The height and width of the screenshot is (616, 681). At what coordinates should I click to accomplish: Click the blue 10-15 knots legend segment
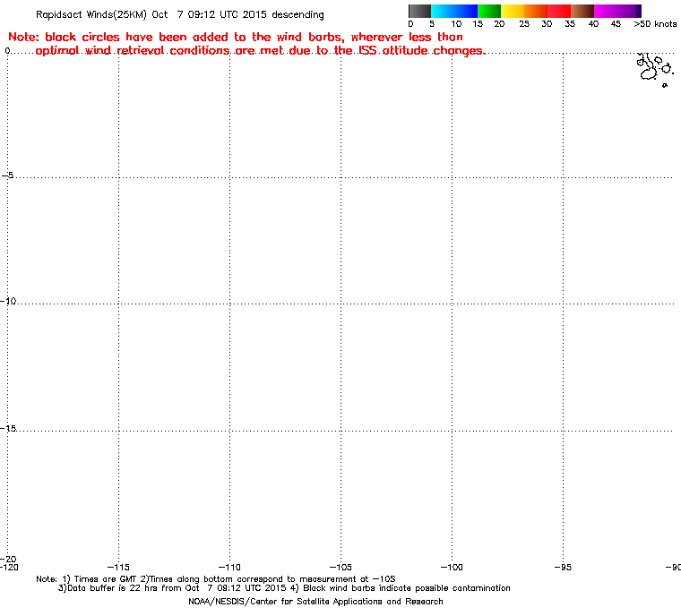[x=466, y=11]
